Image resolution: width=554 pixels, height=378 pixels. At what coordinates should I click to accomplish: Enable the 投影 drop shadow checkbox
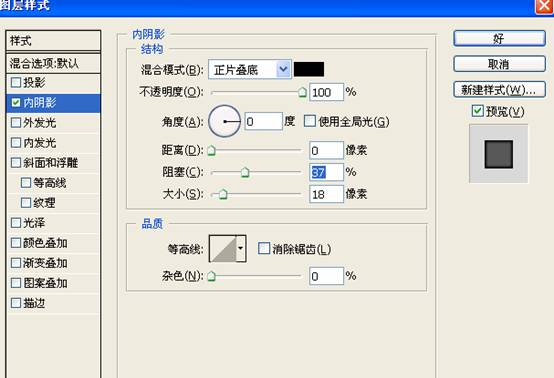16,82
